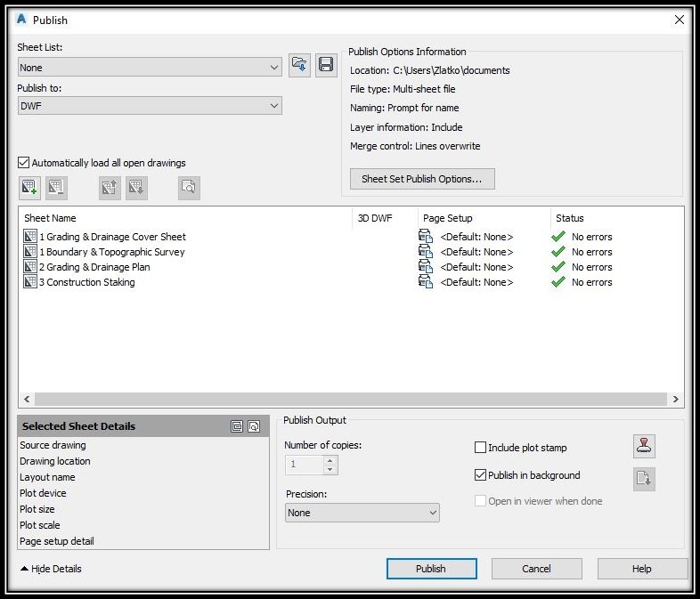Click scroll left arrow of sheet list

tap(27, 399)
